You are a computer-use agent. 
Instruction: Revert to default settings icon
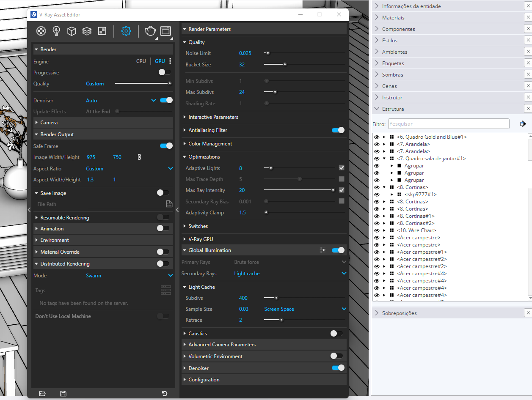click(x=165, y=394)
